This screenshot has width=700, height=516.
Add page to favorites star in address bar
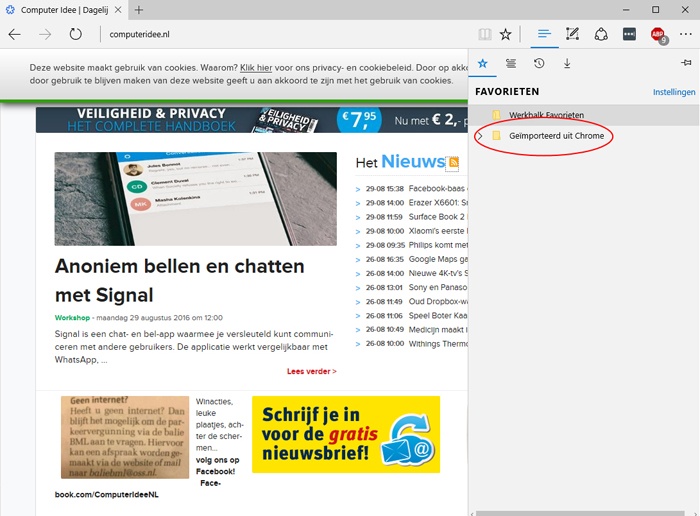(505, 34)
